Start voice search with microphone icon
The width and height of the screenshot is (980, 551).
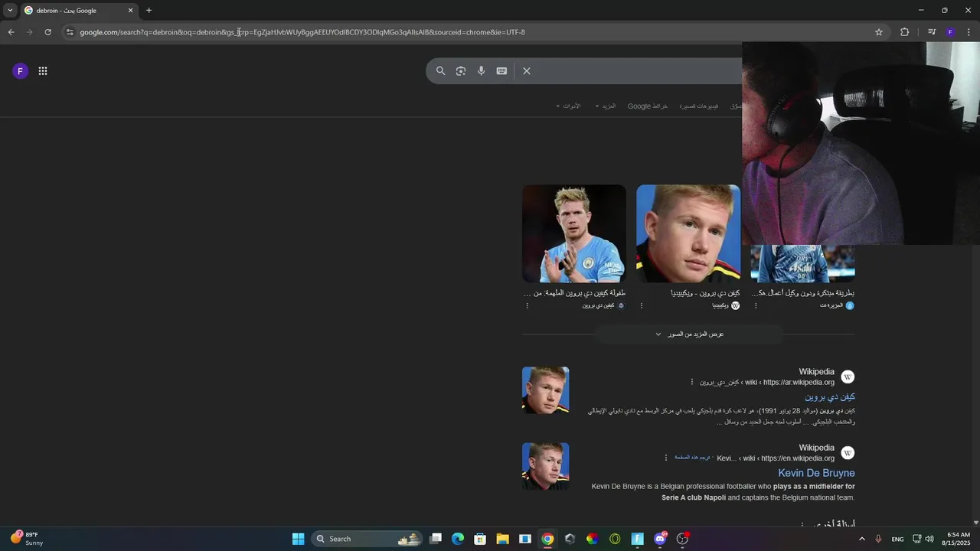[x=482, y=71]
